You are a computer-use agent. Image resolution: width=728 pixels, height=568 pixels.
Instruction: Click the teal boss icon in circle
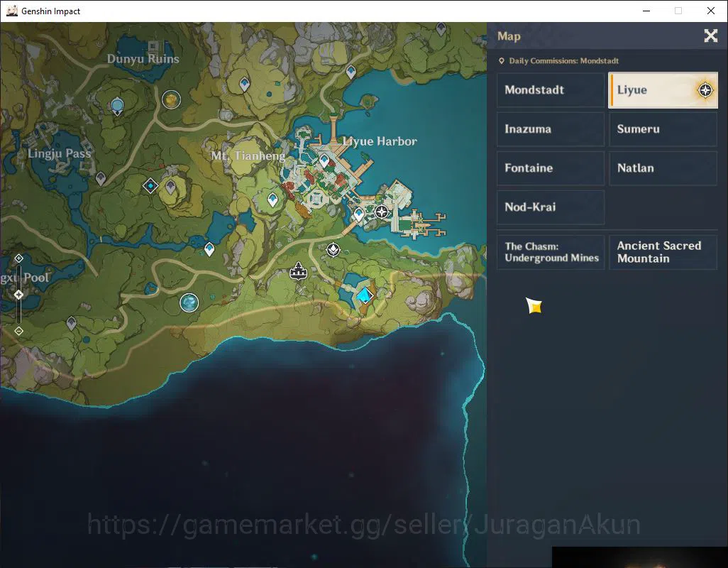coord(189,303)
